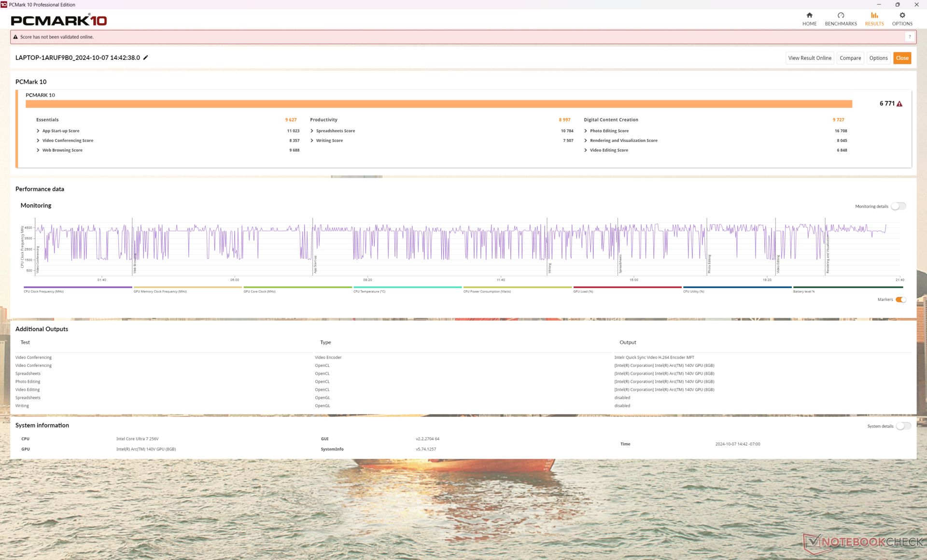Enable the System details toggle

pos(903,426)
